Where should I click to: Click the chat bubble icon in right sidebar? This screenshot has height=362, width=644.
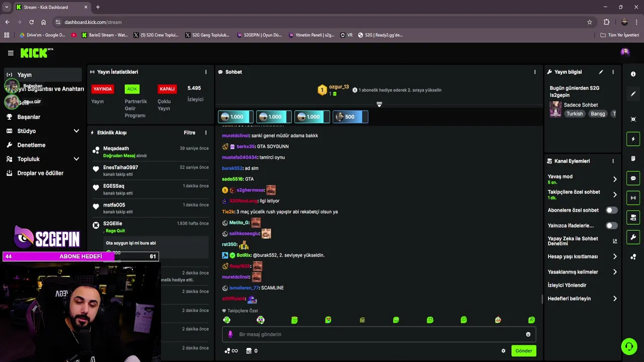[x=633, y=178]
